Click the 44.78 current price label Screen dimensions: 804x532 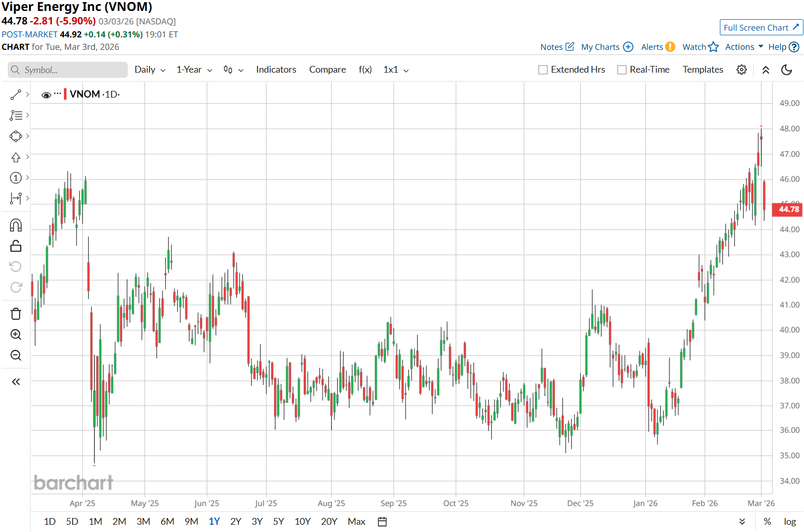click(788, 209)
